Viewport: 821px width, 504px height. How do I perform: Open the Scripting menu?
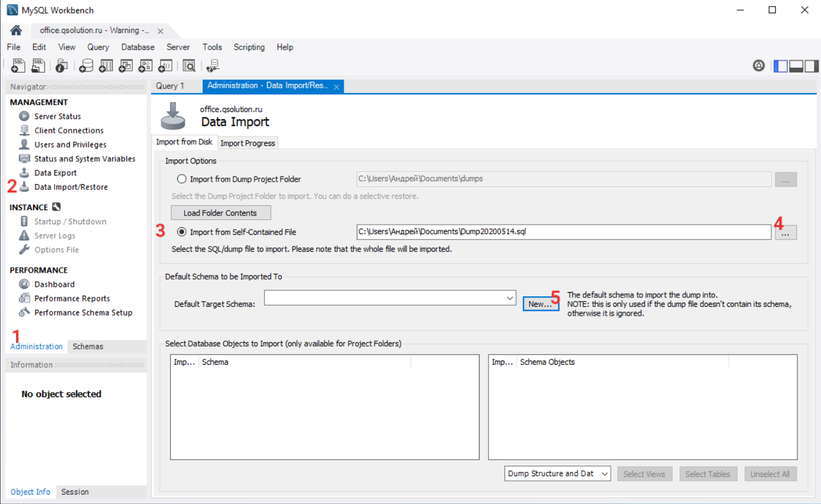click(x=249, y=47)
